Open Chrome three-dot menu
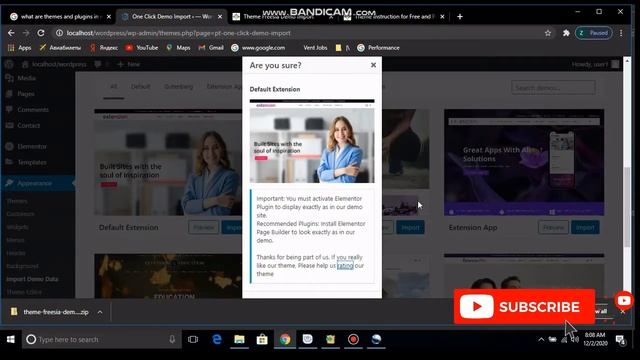The width and height of the screenshot is (640, 360). (621, 33)
